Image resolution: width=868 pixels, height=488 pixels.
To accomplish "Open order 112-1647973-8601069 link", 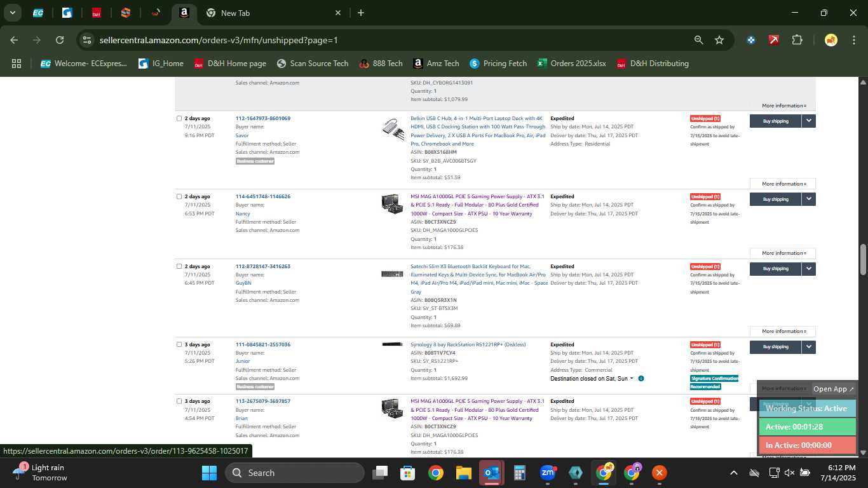I will (262, 118).
